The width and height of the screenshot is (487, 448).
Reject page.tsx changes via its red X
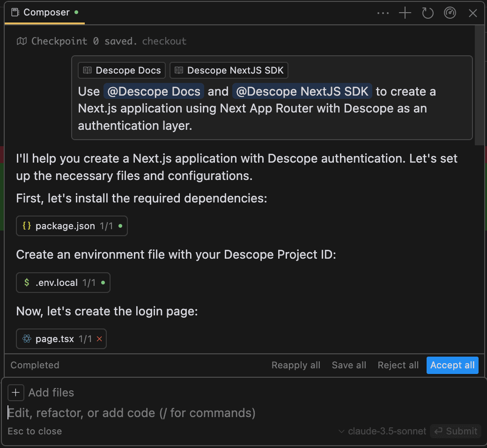click(99, 338)
